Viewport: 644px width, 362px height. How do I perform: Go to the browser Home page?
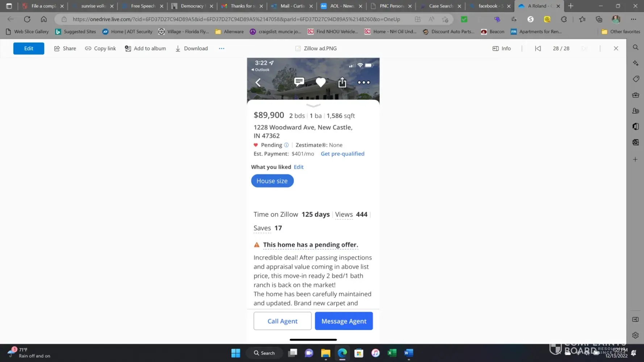tap(44, 19)
